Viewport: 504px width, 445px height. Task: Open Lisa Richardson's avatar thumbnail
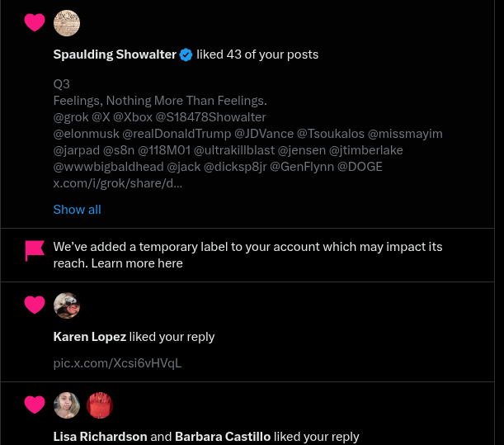pyautogui.click(x=67, y=405)
